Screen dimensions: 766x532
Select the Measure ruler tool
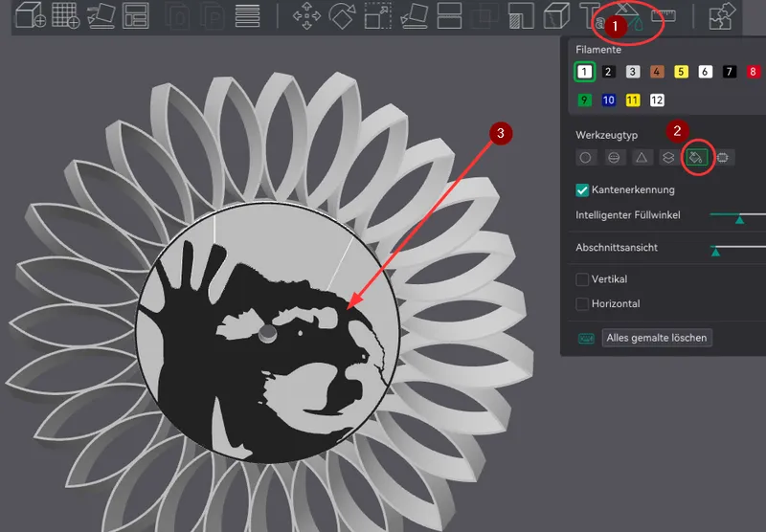[x=664, y=15]
